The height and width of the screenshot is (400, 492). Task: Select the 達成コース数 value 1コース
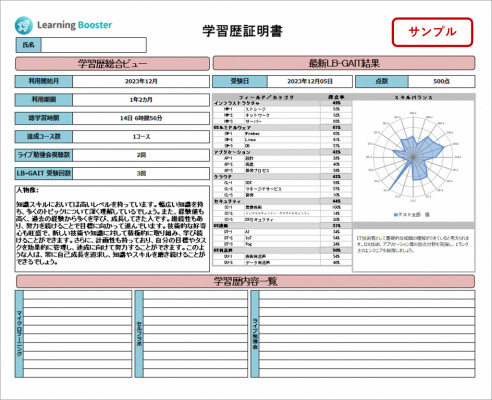point(141,137)
